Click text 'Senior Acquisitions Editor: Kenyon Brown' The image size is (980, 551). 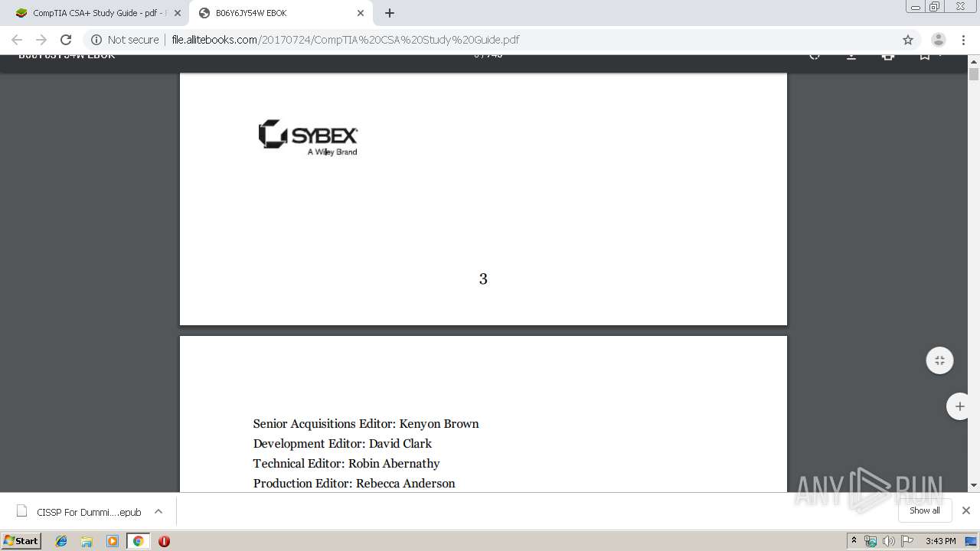[366, 423]
